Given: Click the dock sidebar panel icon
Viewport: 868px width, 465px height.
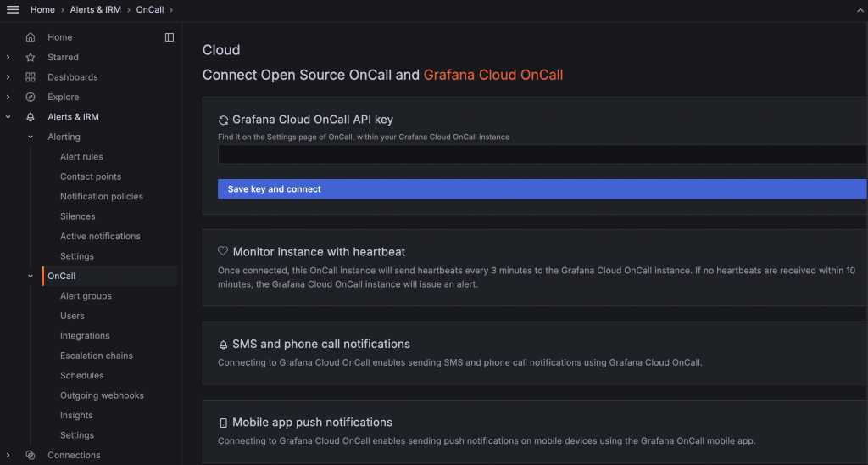Looking at the screenshot, I should [170, 37].
